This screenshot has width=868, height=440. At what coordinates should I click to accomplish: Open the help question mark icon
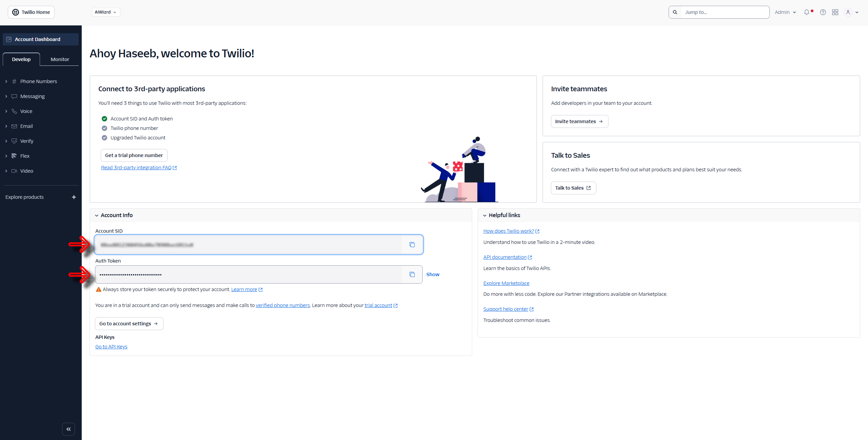(x=823, y=12)
